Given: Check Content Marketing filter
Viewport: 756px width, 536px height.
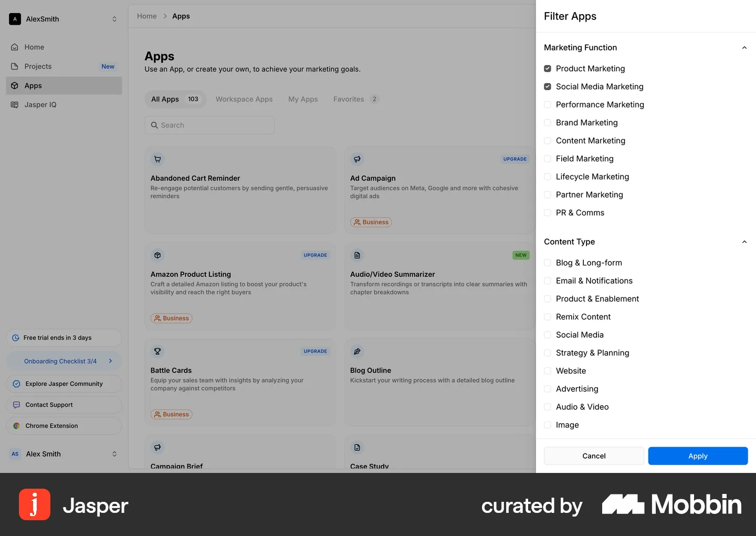Looking at the screenshot, I should pyautogui.click(x=548, y=141).
